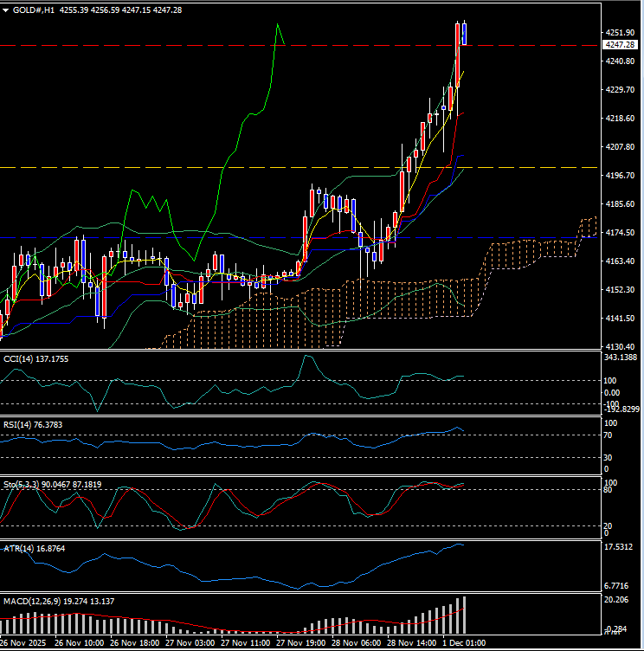Click the 27 Nov 19:00 time label
This screenshot has height=651, width=644.
coord(301,643)
